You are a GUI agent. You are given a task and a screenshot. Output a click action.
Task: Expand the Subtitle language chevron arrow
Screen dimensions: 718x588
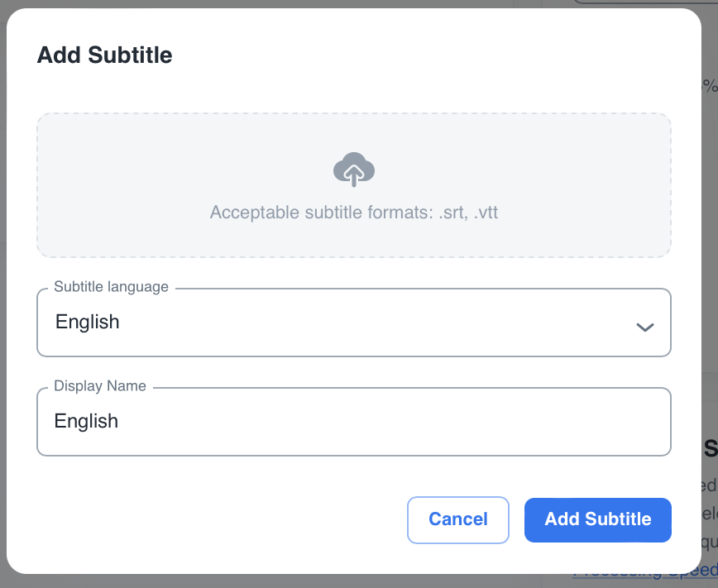point(644,327)
